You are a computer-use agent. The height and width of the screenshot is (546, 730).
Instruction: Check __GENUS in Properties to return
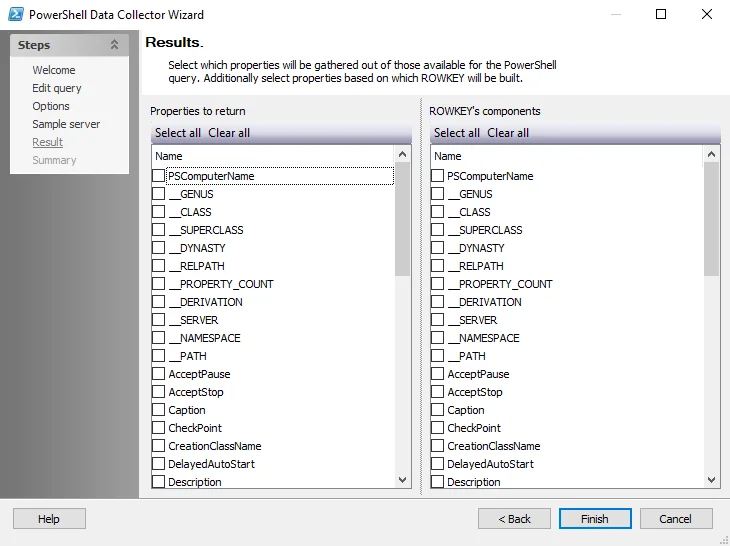[x=159, y=194]
